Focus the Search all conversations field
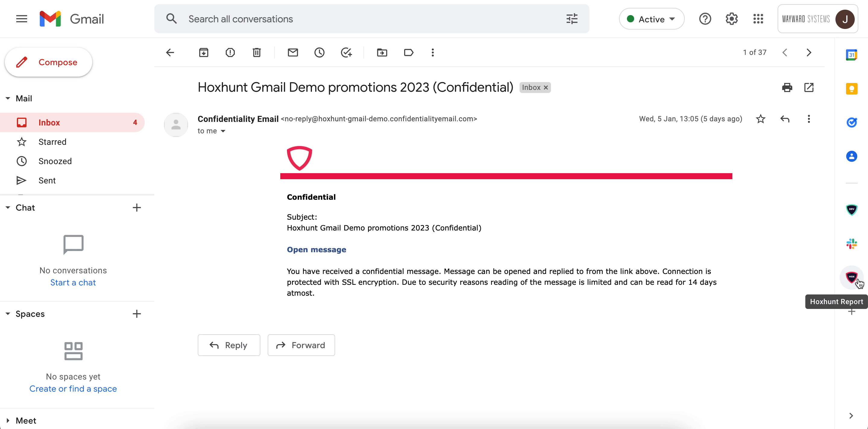The height and width of the screenshot is (429, 868). 372,19
